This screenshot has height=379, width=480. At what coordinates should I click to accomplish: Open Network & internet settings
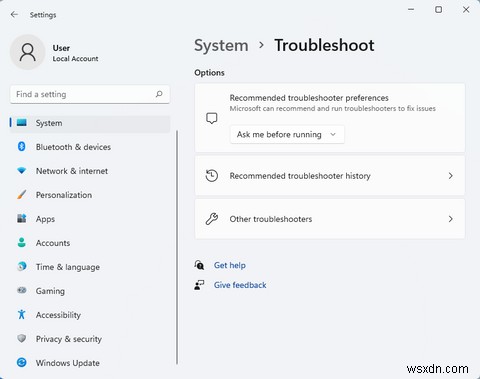(x=90, y=171)
